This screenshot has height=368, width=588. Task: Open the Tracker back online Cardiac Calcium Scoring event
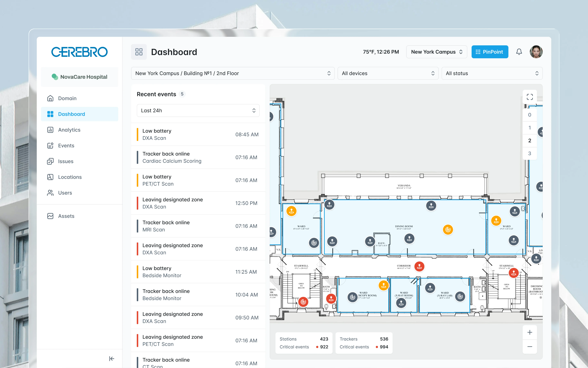(198, 157)
